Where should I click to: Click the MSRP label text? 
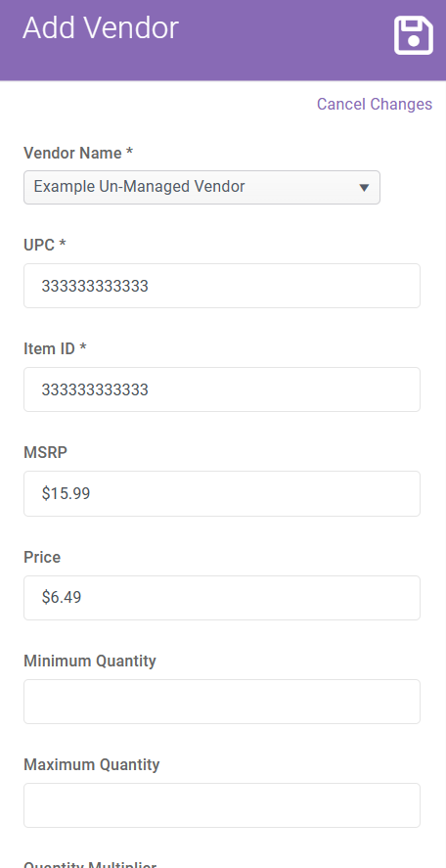(45, 452)
